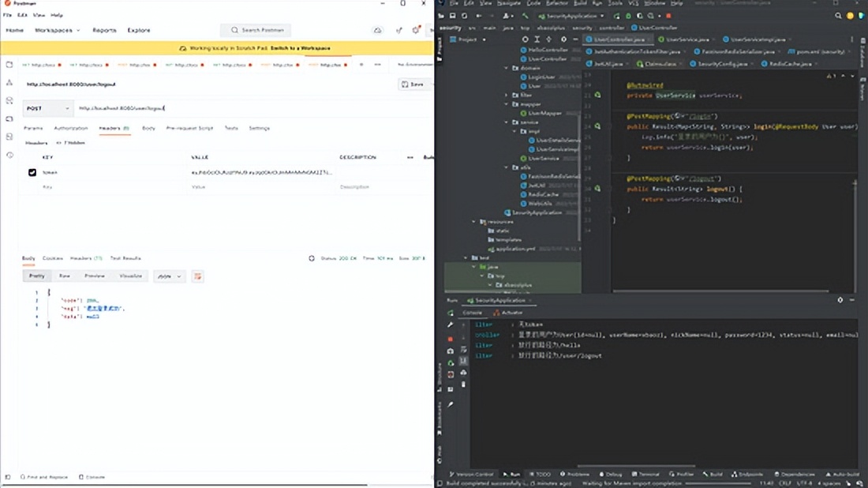Open the Workspaces dropdown in Postman
This screenshot has height=488, width=868.
coord(57,30)
